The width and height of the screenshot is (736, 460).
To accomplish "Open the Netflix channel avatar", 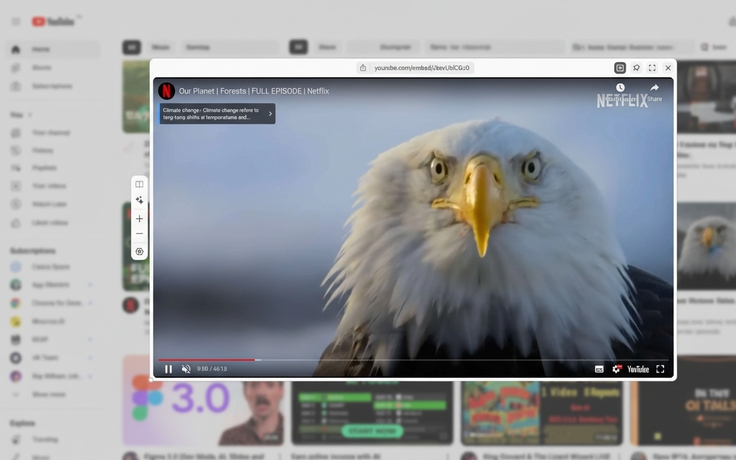I will (167, 91).
